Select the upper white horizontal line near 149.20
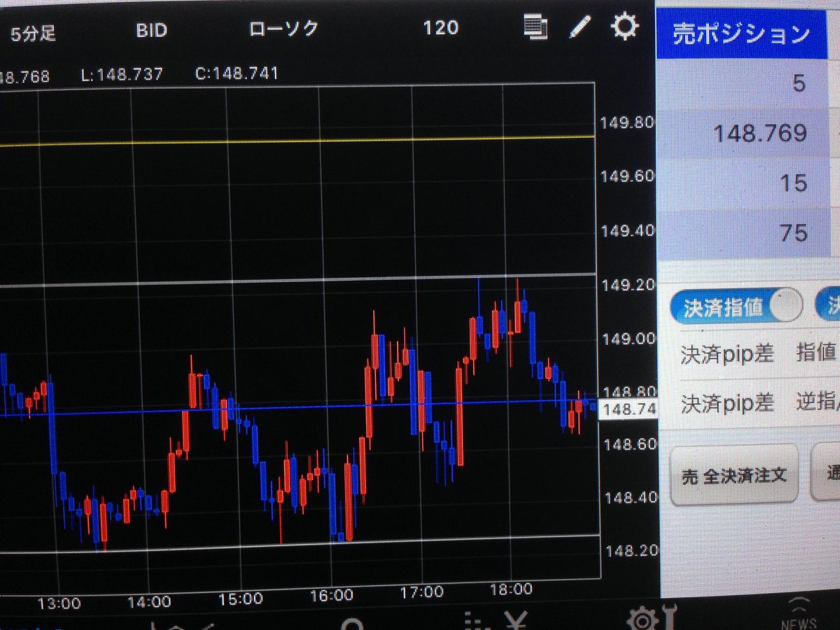Viewport: 840px width, 630px height. [x=297, y=280]
